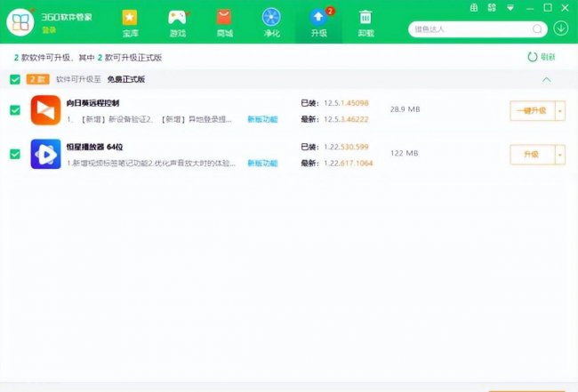Toggle the select-all checkbox beside 2款

pyautogui.click(x=15, y=79)
